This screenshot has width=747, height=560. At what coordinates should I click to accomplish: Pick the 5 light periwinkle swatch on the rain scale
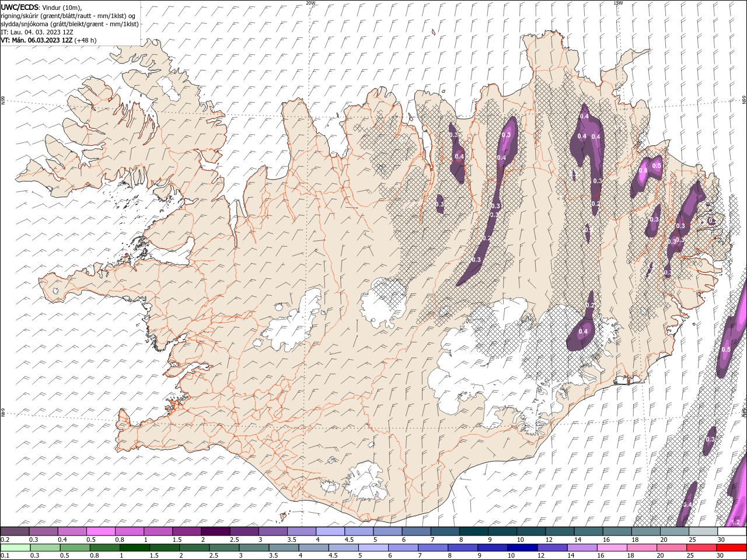[x=373, y=547]
